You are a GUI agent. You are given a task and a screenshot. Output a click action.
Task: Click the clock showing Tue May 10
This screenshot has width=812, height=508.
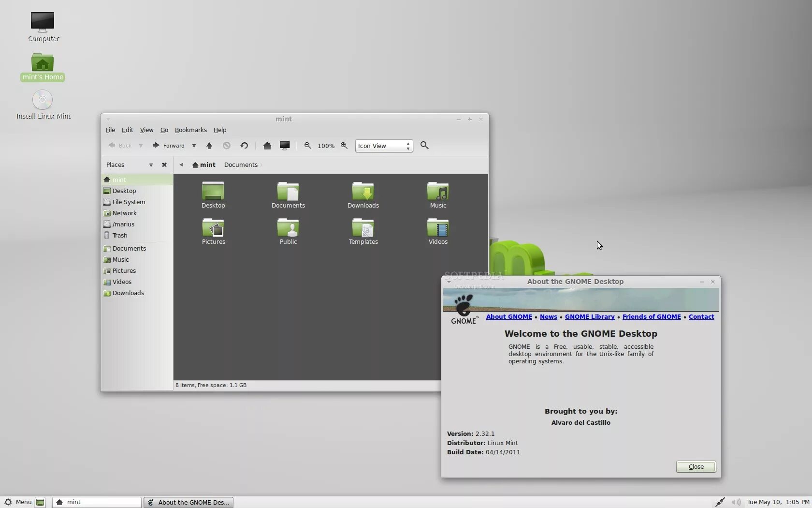[778, 502]
